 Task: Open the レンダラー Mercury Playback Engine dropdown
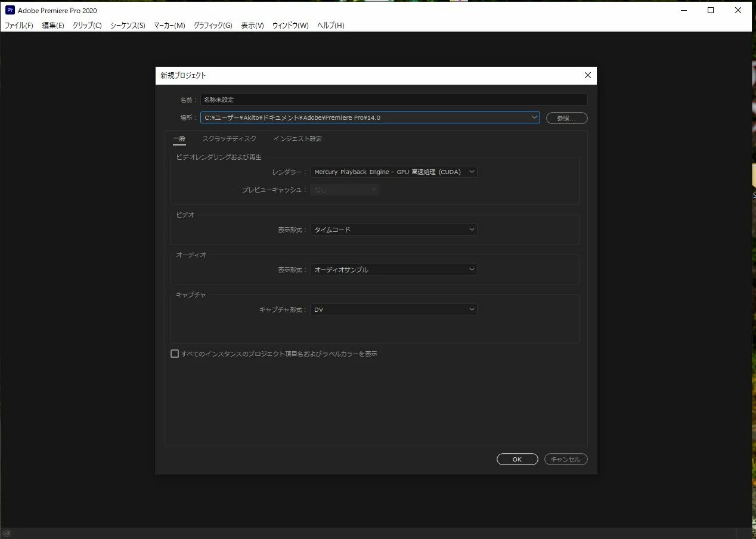394,172
